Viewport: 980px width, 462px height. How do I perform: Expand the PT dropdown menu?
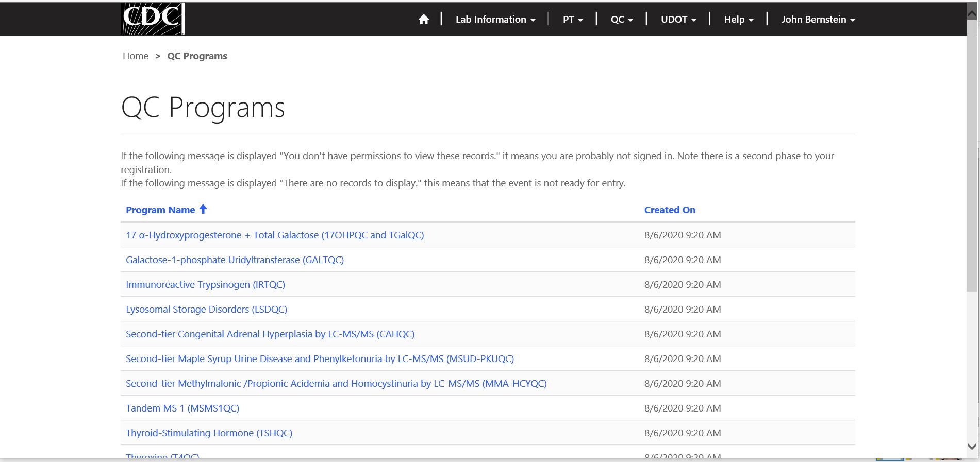coord(572,20)
